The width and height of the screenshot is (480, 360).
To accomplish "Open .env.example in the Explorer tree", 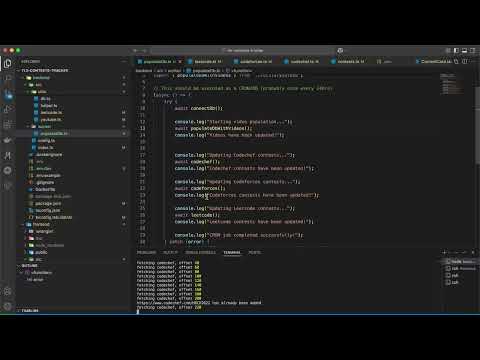I will coord(48,175).
